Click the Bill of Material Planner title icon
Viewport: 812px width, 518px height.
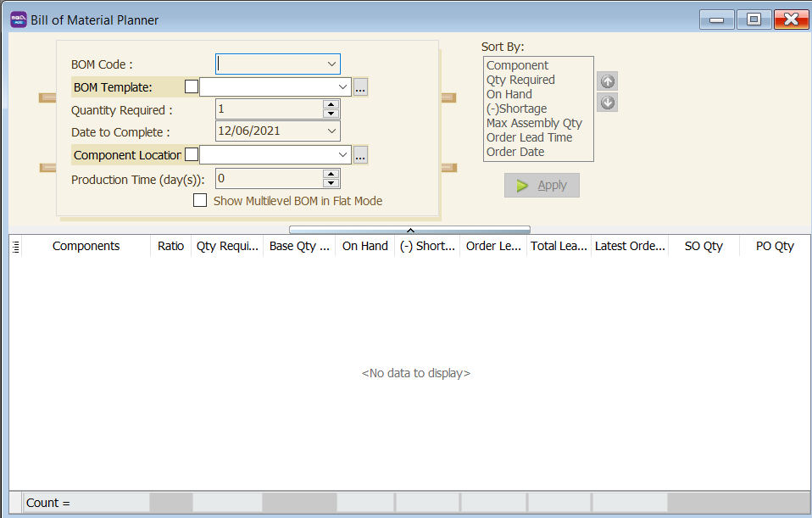click(x=18, y=19)
